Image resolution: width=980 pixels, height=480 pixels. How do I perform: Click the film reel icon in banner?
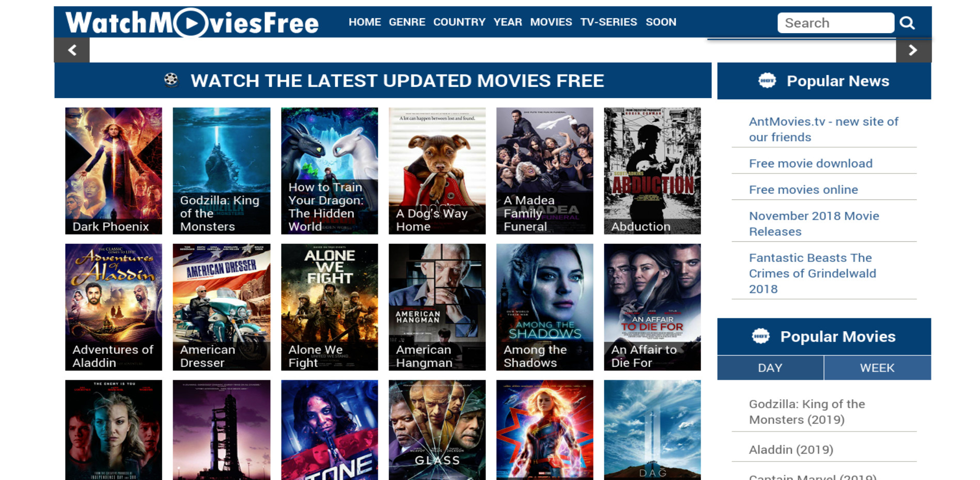(171, 80)
